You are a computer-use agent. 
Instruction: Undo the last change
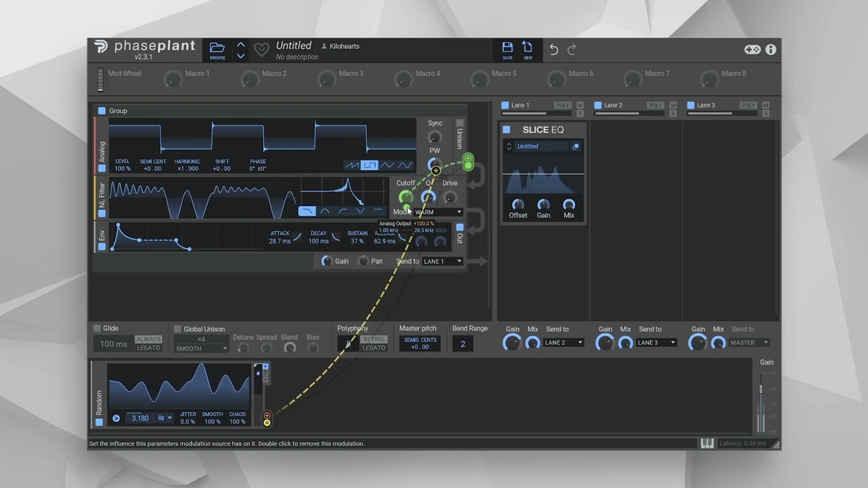[x=553, y=49]
